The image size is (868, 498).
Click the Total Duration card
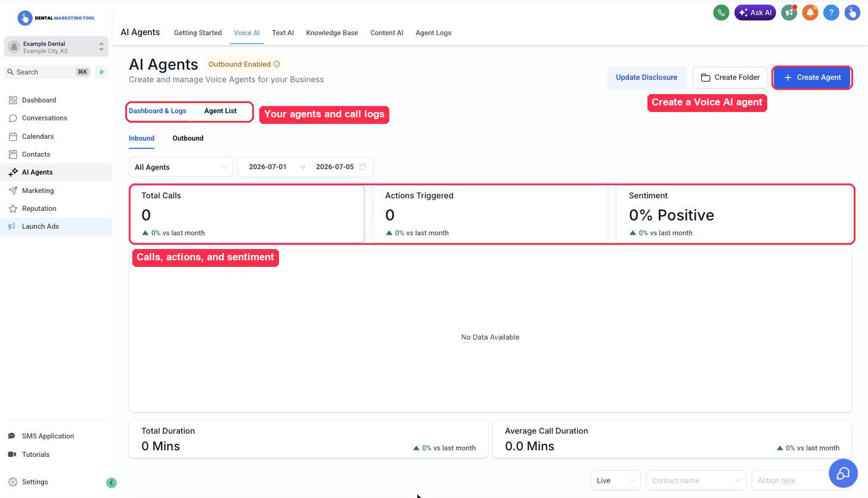(308, 439)
